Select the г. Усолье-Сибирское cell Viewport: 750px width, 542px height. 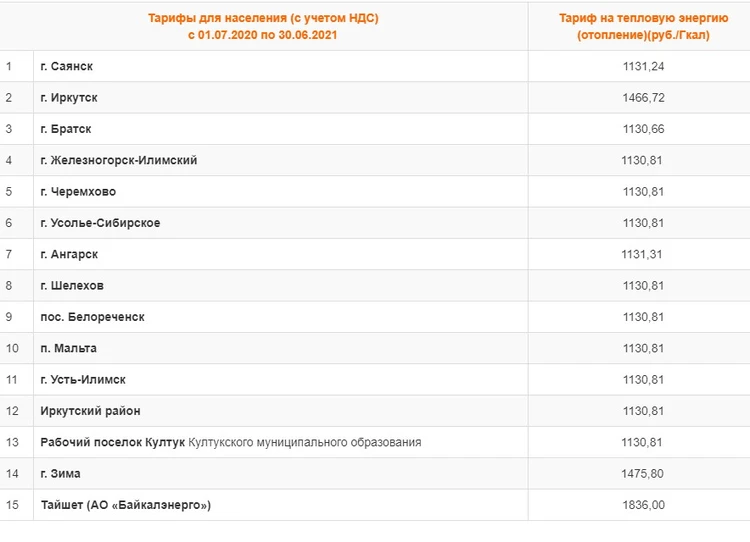[100, 223]
